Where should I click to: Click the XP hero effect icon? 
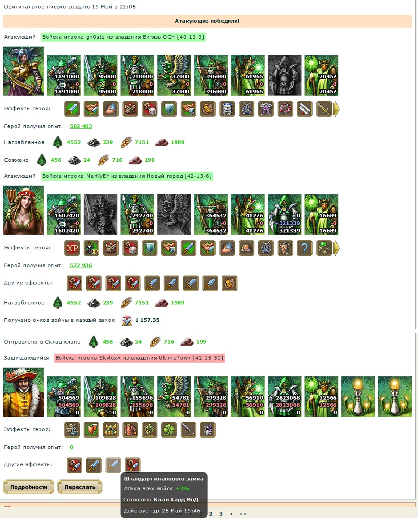[x=72, y=248]
